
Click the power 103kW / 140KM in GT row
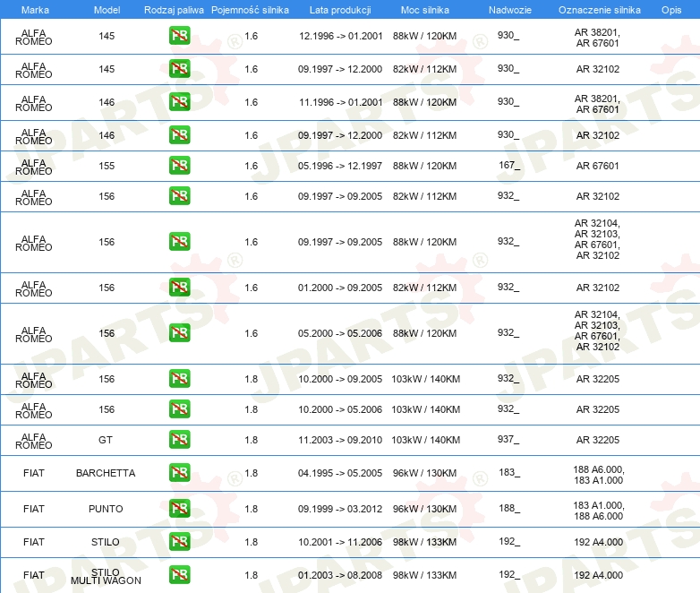click(x=425, y=440)
